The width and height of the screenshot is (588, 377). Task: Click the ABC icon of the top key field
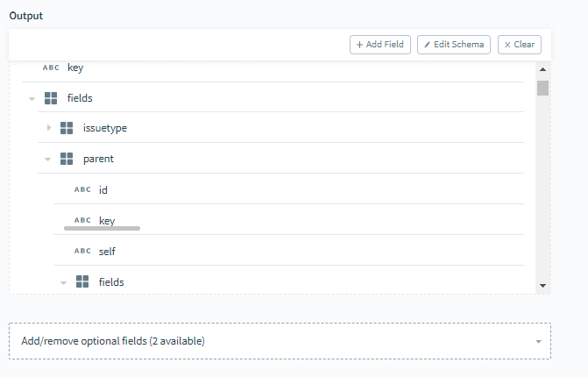point(51,68)
